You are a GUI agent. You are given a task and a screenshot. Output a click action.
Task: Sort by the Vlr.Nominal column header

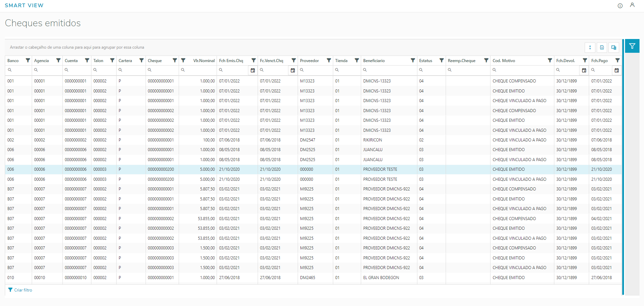204,61
